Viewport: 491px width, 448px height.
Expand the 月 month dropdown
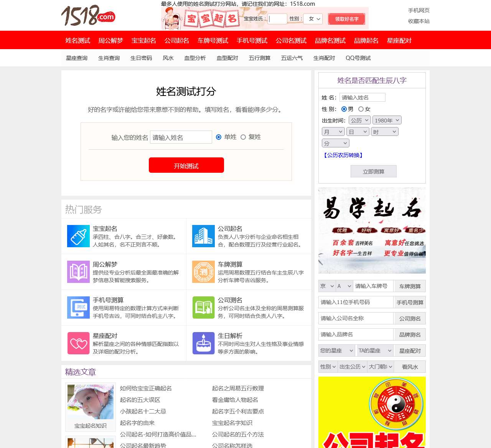(333, 131)
